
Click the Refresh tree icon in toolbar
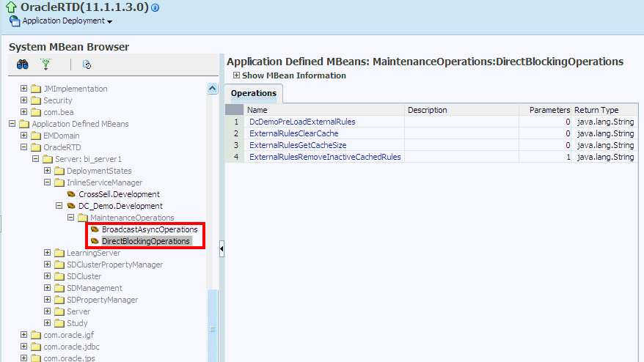coord(87,64)
